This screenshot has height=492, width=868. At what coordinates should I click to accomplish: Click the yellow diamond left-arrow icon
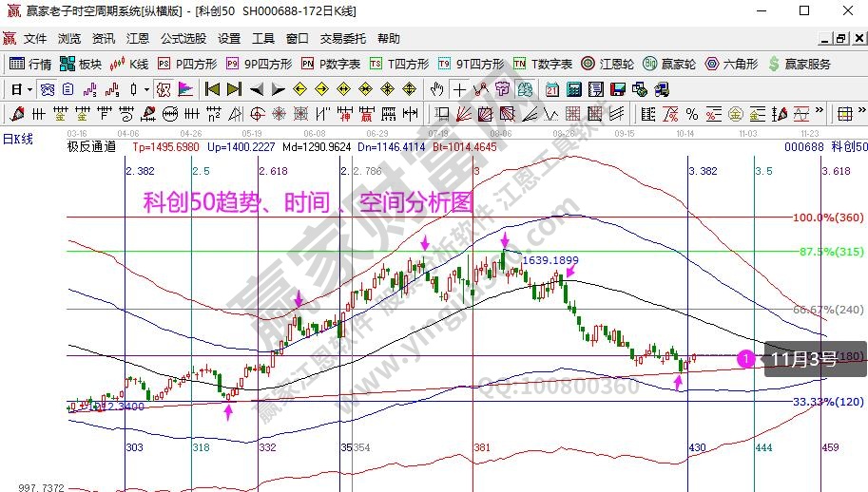pyautogui.click(x=299, y=89)
